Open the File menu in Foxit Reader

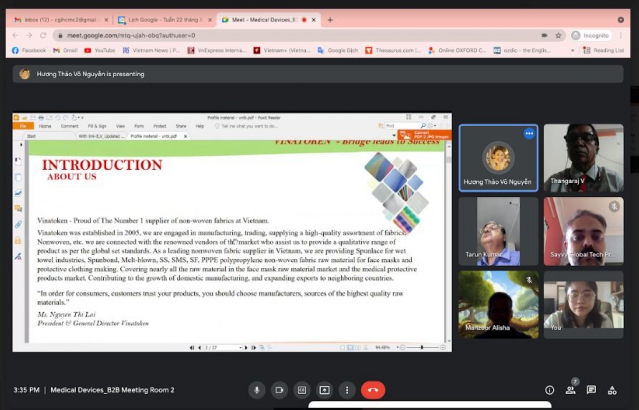(23, 126)
